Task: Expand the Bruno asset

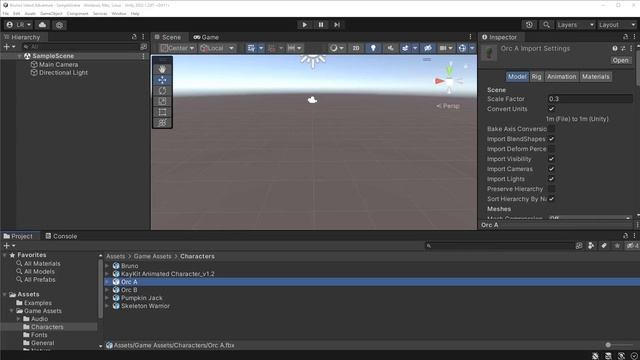Action: click(107, 266)
